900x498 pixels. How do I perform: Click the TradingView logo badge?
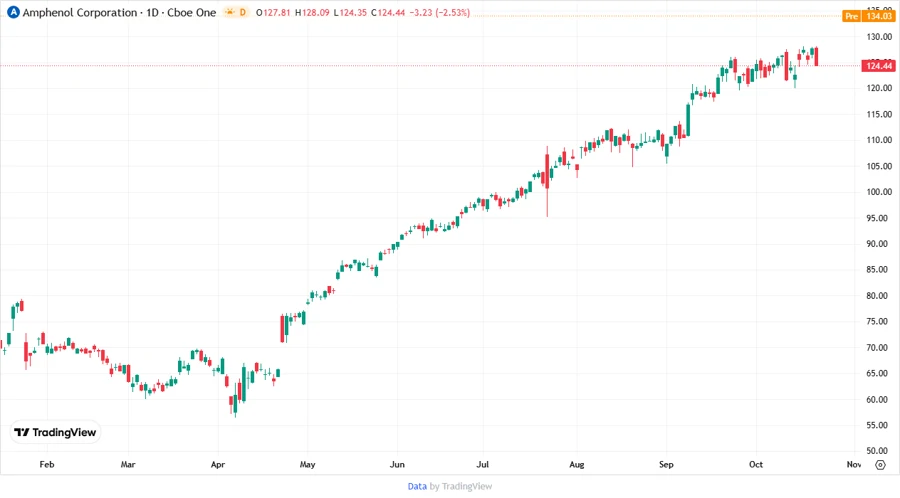55,432
